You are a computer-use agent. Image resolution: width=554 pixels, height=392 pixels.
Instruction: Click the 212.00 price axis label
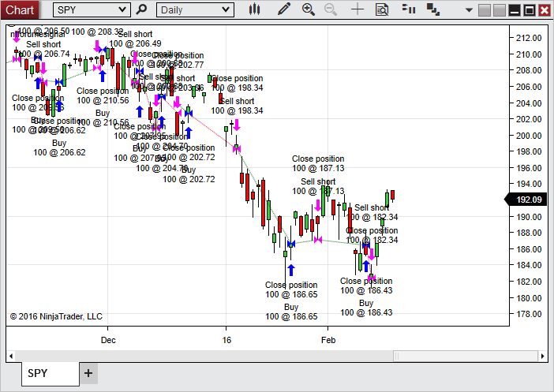(529, 38)
